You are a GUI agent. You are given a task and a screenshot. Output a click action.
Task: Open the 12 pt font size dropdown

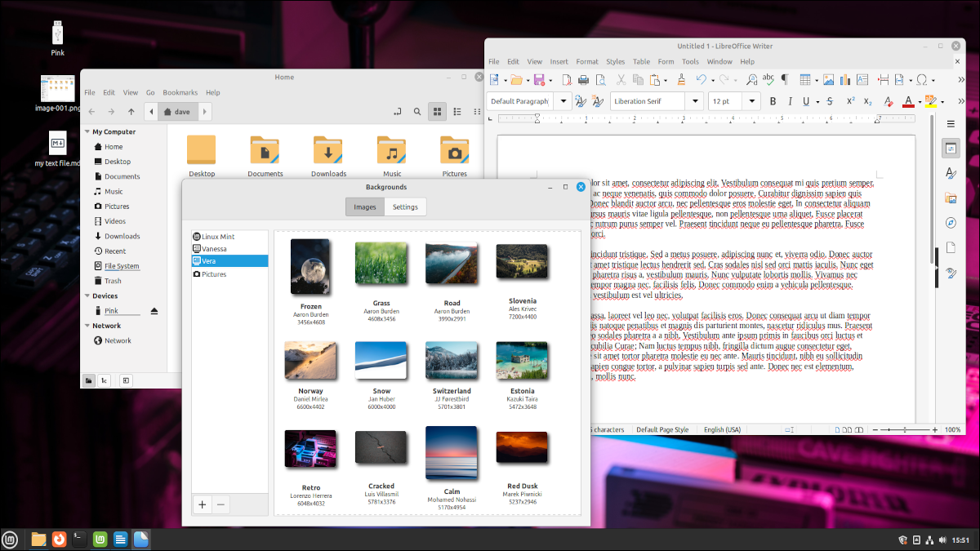(x=751, y=101)
